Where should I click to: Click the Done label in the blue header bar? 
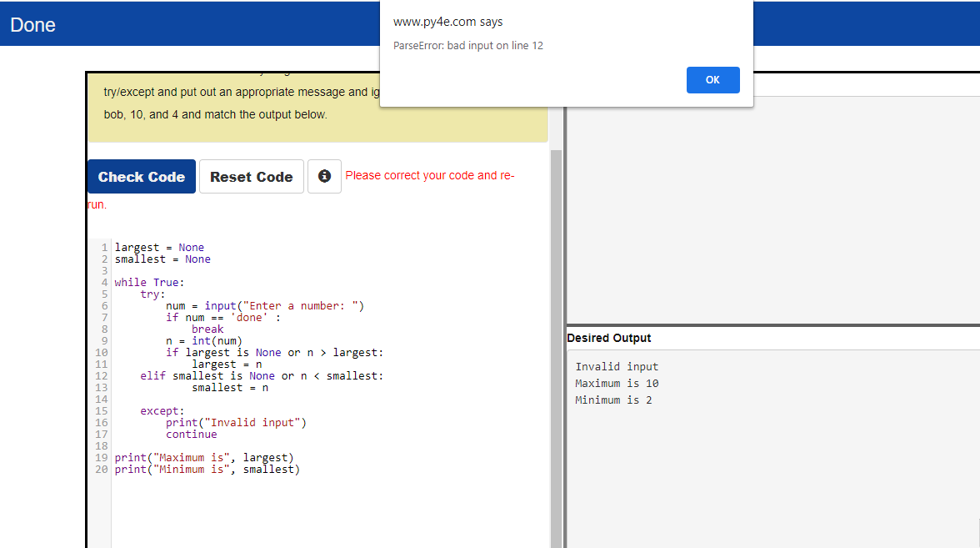(32, 24)
